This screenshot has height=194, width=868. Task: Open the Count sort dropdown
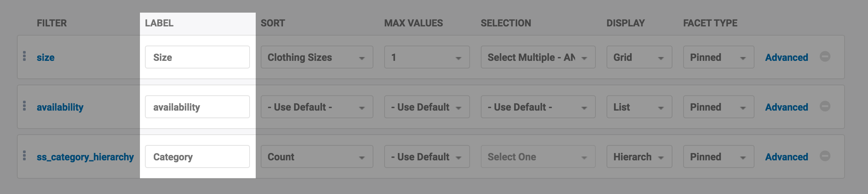pyautogui.click(x=317, y=157)
